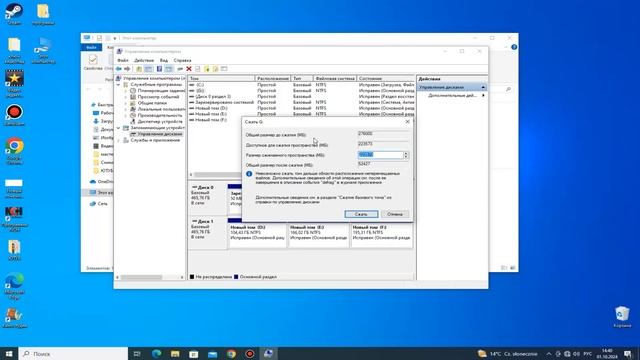Decrease shrink size with spinner down arrow
Screen dimensions: 640x360
tap(406, 157)
